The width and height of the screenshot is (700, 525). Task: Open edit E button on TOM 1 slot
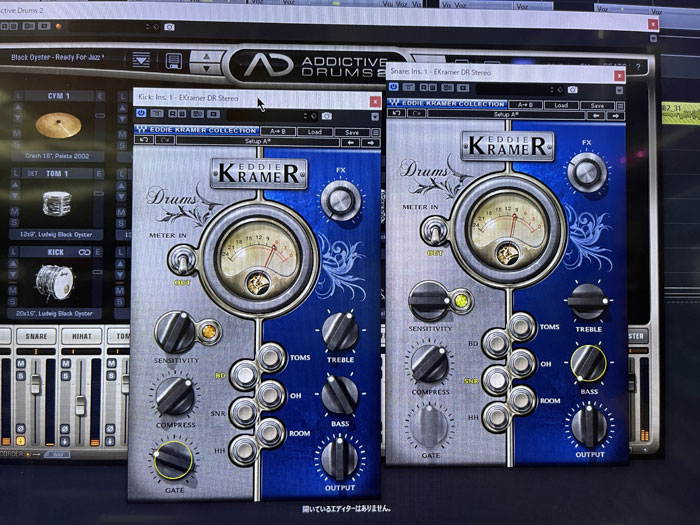[99, 174]
